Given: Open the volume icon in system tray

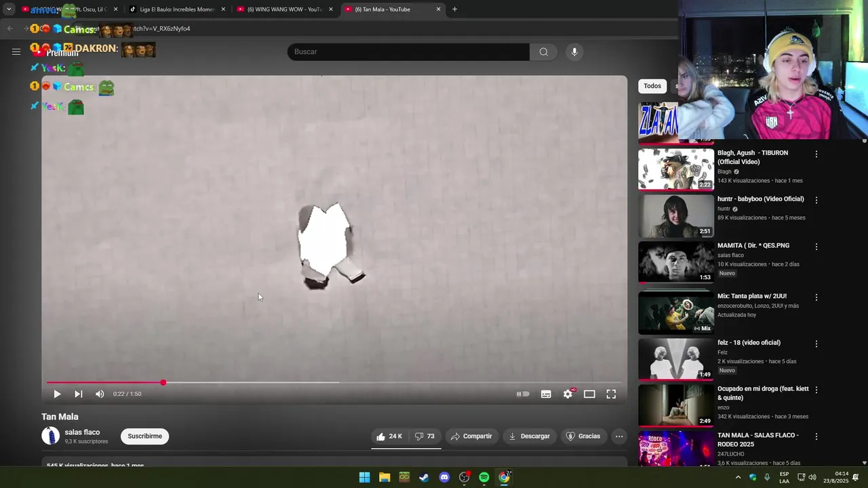Looking at the screenshot, I should tap(812, 477).
